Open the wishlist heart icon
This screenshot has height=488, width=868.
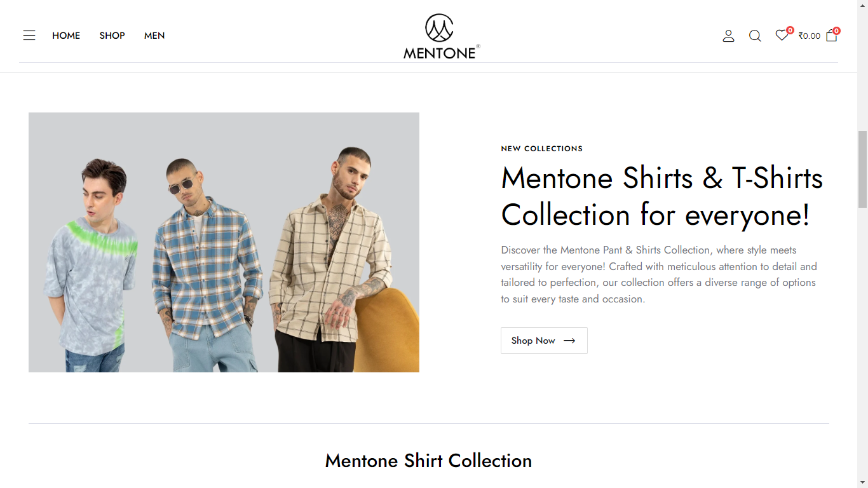781,36
